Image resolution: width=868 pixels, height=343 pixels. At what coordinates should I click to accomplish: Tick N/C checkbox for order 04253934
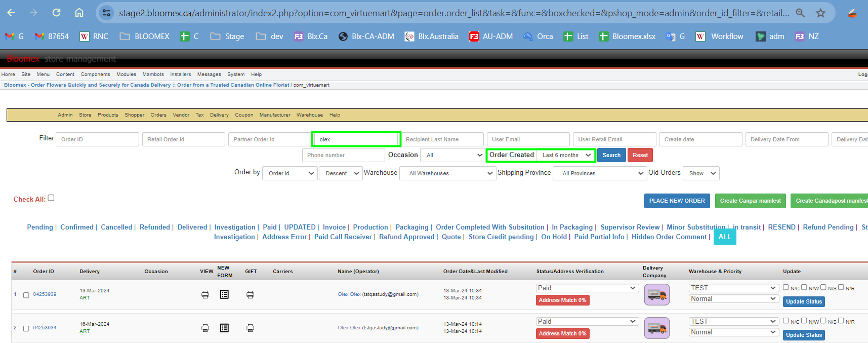tap(786, 321)
